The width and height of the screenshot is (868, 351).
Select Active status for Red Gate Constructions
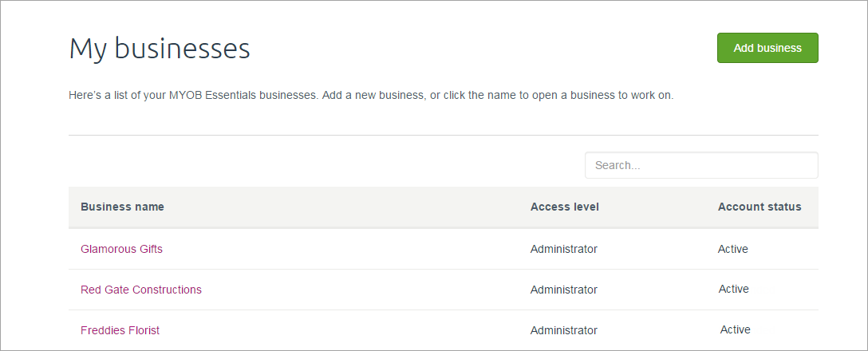coord(734,289)
